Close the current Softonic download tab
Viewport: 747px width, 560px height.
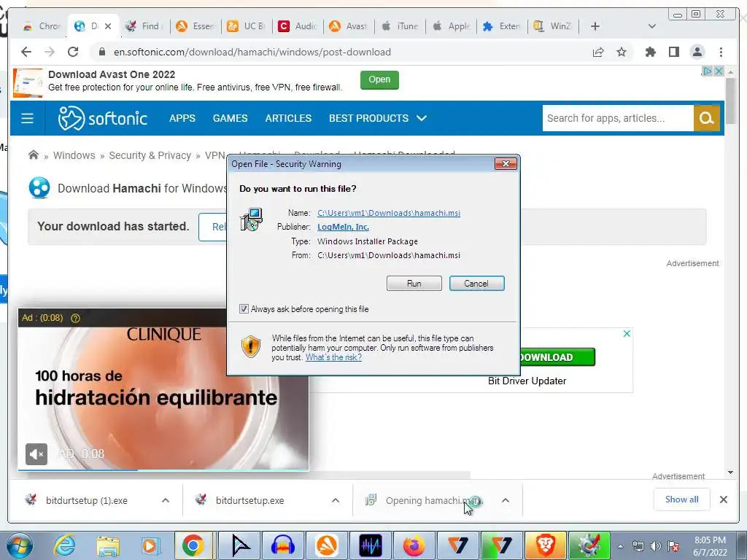(x=108, y=26)
